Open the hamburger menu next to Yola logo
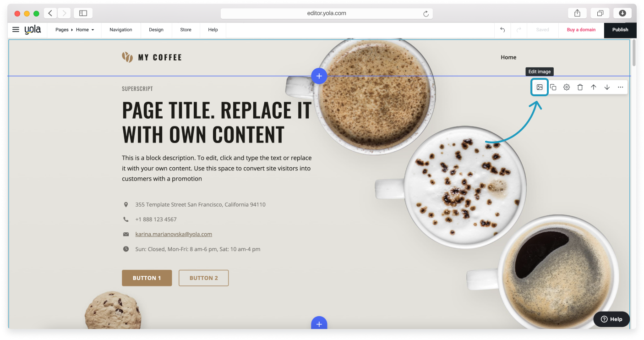The width and height of the screenshot is (644, 340). (x=16, y=30)
